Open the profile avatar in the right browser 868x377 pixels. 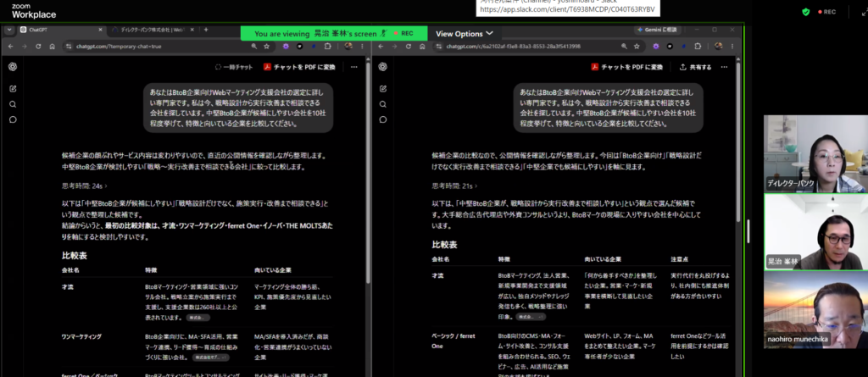[x=718, y=47]
